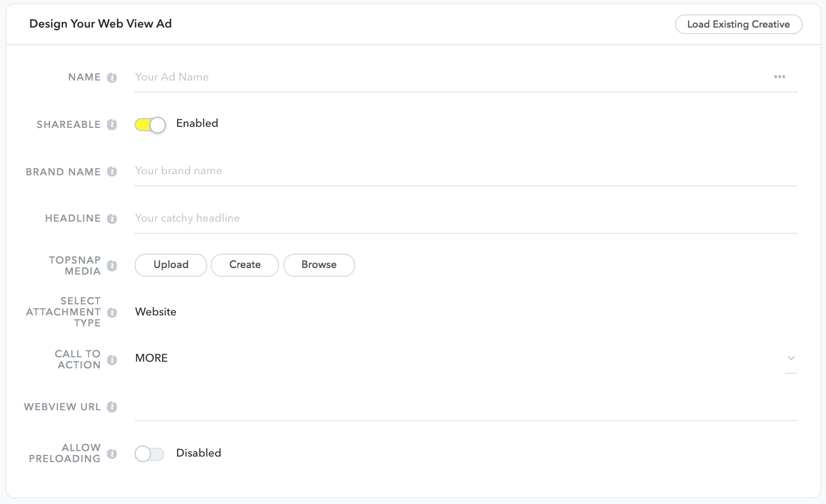This screenshot has height=504, width=826.
Task: Click the Call To Action info icon
Action: click(112, 360)
